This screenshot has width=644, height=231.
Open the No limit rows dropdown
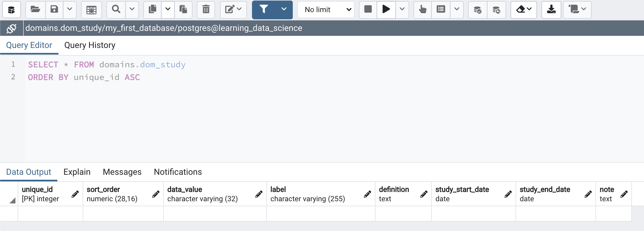tap(326, 10)
